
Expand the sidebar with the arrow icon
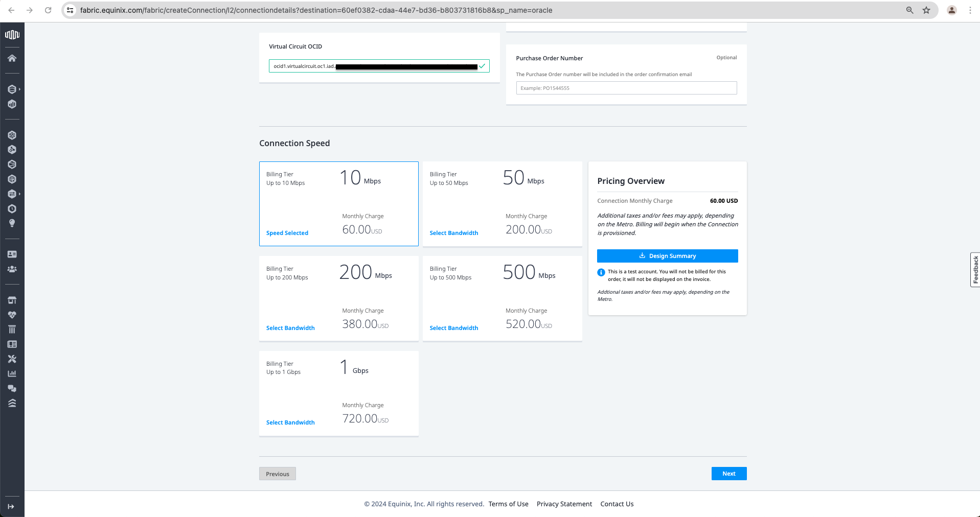11,506
